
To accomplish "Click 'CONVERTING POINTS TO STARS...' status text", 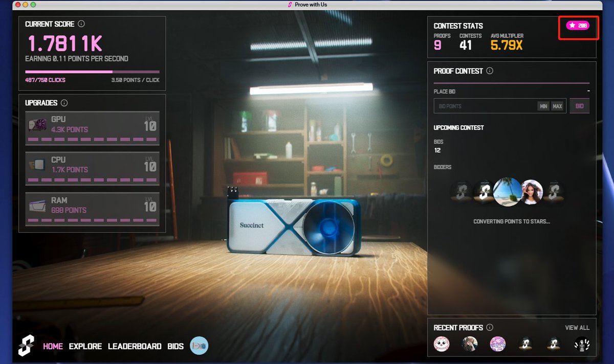I will click(x=512, y=222).
